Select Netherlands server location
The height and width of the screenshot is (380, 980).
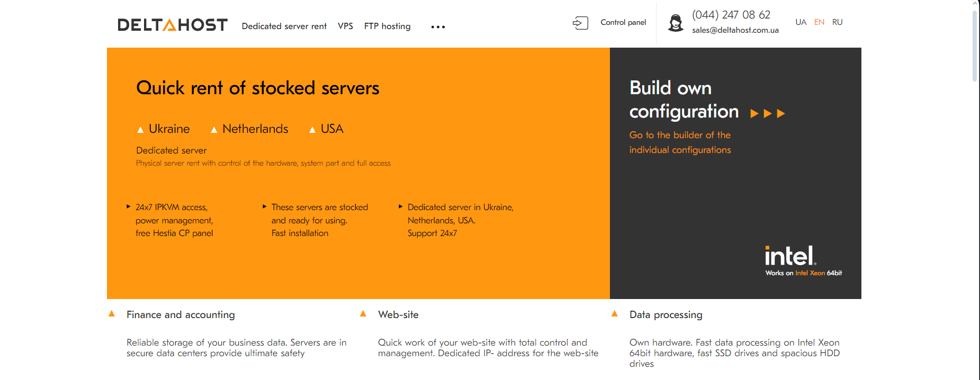(x=255, y=129)
